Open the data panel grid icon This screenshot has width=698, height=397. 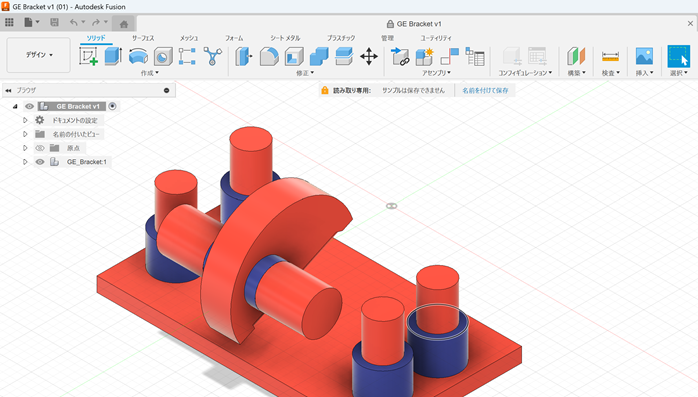pyautogui.click(x=9, y=22)
